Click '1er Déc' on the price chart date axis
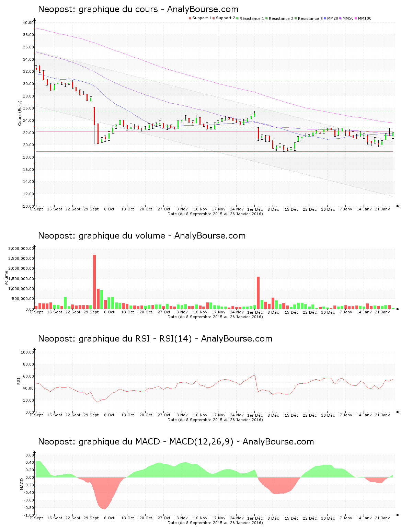 click(255, 209)
